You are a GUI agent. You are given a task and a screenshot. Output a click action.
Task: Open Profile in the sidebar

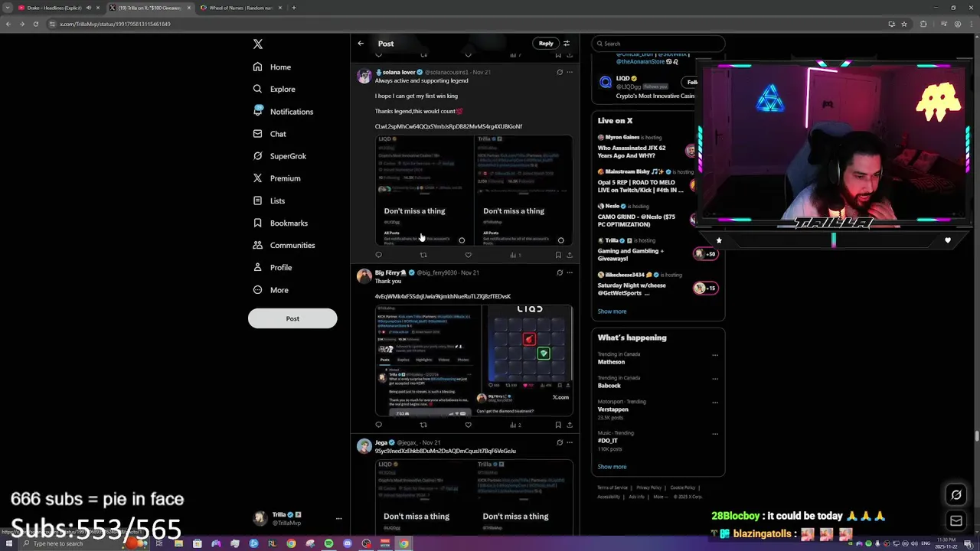[x=272, y=267]
